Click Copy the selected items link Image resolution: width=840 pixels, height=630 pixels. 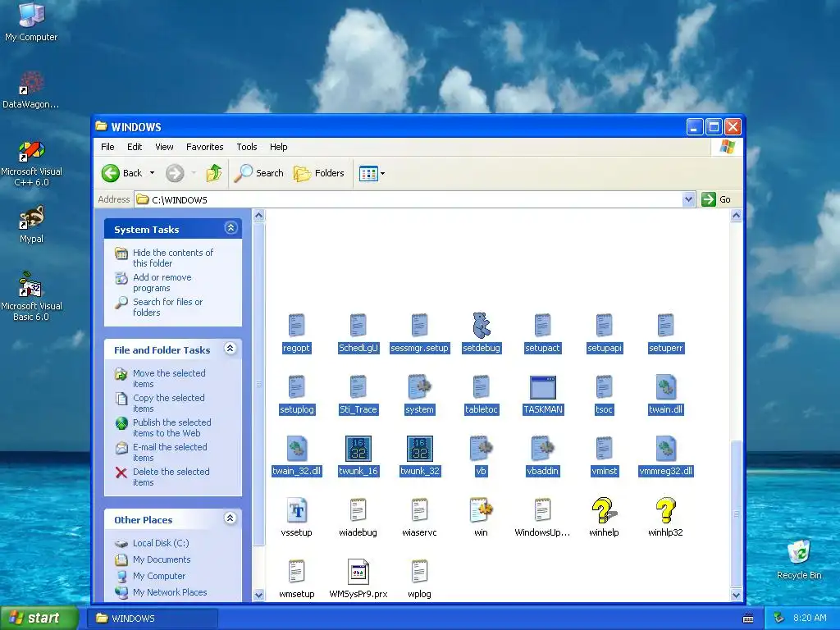tap(168, 403)
